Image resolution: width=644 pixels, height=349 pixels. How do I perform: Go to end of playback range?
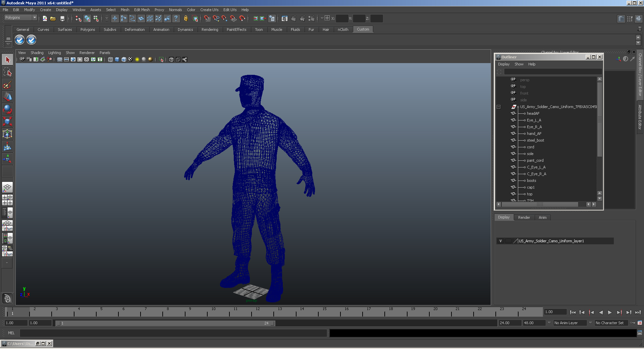coord(638,312)
